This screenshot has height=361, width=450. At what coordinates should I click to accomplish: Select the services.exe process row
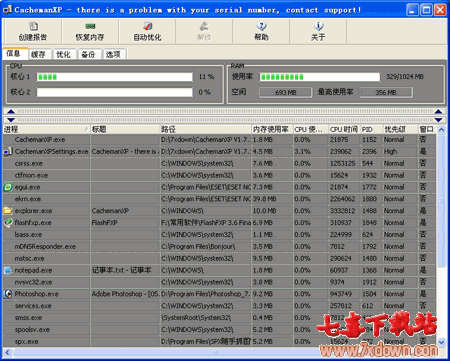click(220, 306)
